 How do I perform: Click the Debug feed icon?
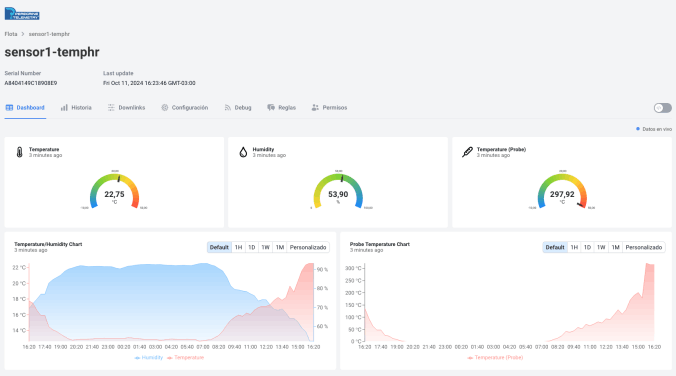coord(228,107)
